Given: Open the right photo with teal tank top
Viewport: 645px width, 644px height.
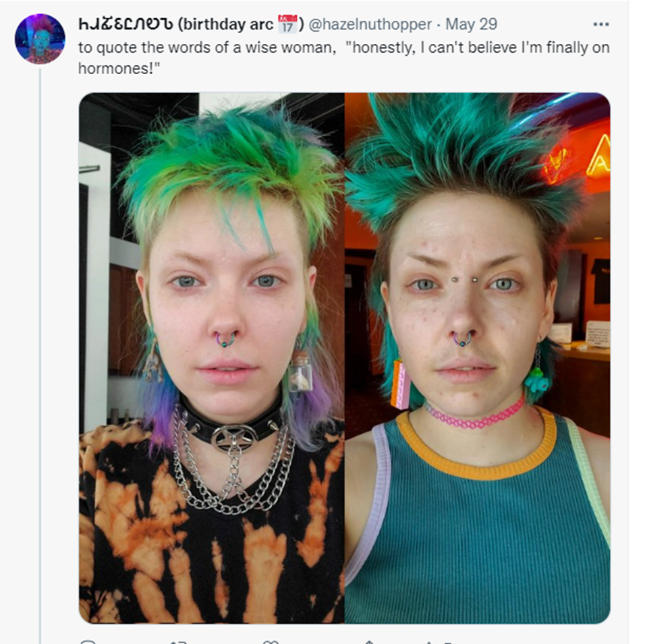Looking at the screenshot, I should (478, 358).
